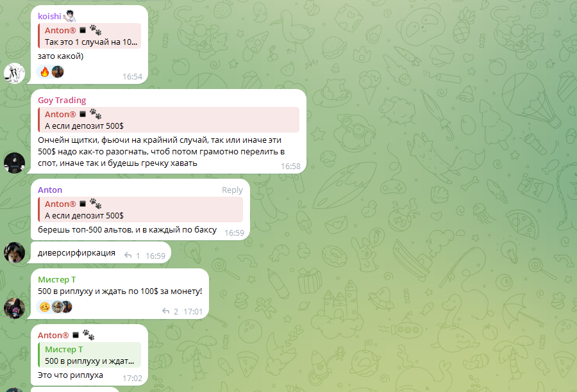Click the fire reaction on koishi's message
Image resolution: width=577 pixels, height=392 pixels.
tap(44, 72)
